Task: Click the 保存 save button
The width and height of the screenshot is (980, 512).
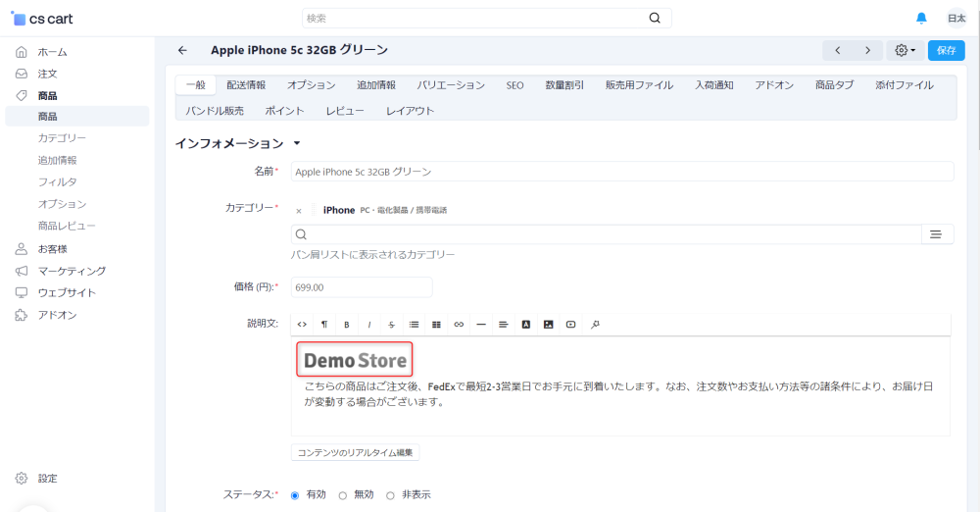Action: [x=947, y=50]
